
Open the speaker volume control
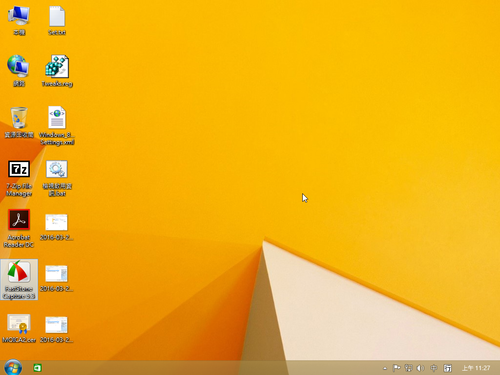click(421, 368)
